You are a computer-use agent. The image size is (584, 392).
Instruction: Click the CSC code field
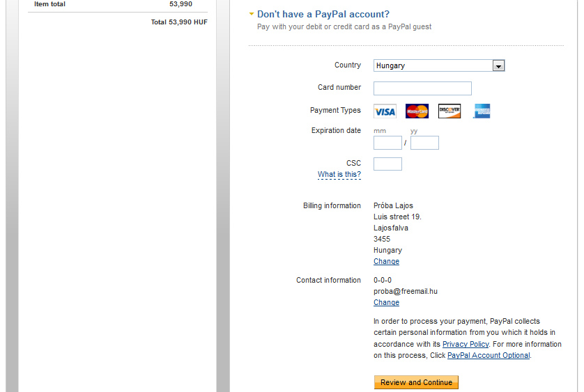pyautogui.click(x=387, y=164)
